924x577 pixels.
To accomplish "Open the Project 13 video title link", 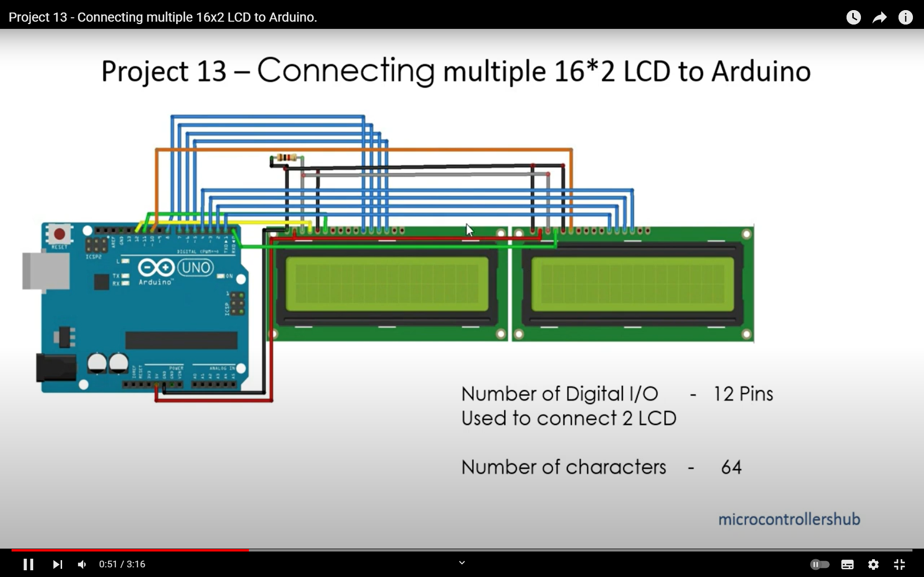I will pos(163,17).
